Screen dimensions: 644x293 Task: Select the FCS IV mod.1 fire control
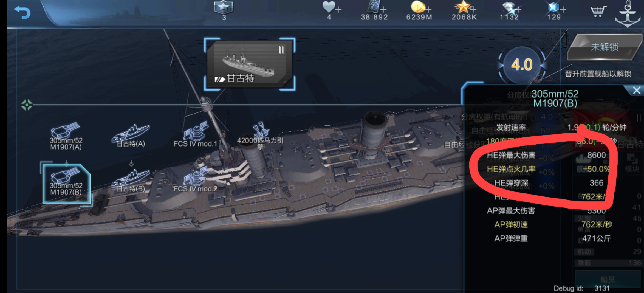[x=195, y=135]
